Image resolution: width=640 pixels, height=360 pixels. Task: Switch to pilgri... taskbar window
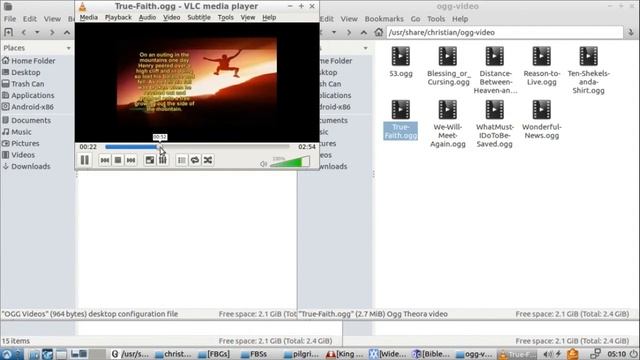click(x=301, y=354)
